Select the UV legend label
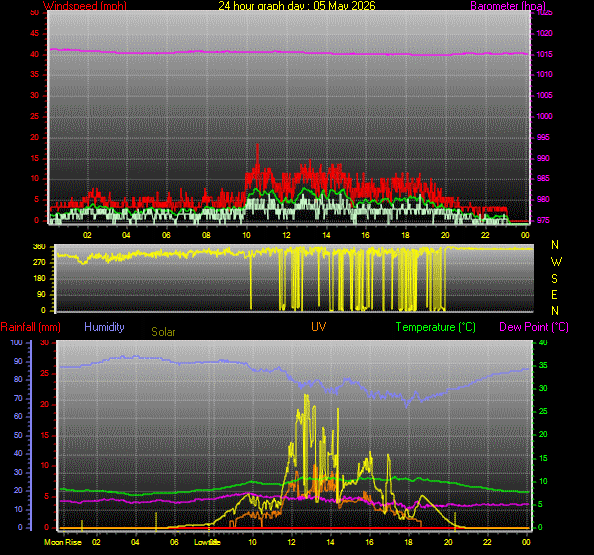The width and height of the screenshot is (594, 555). pos(319,327)
